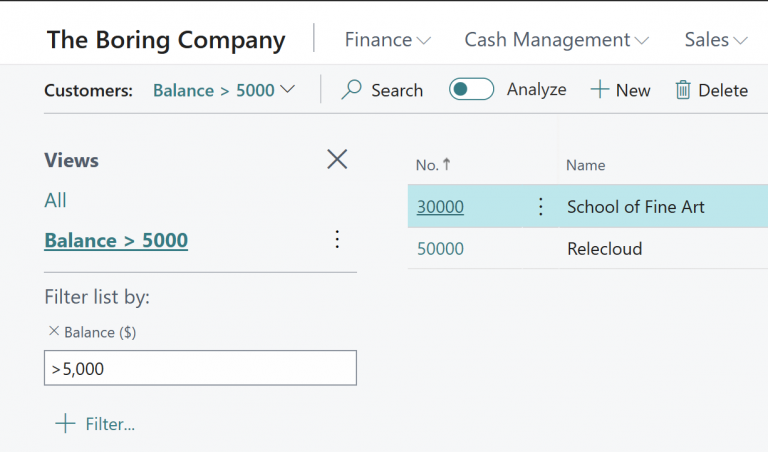Sort by the No. column header
The width and height of the screenshot is (768, 452).
coord(427,165)
